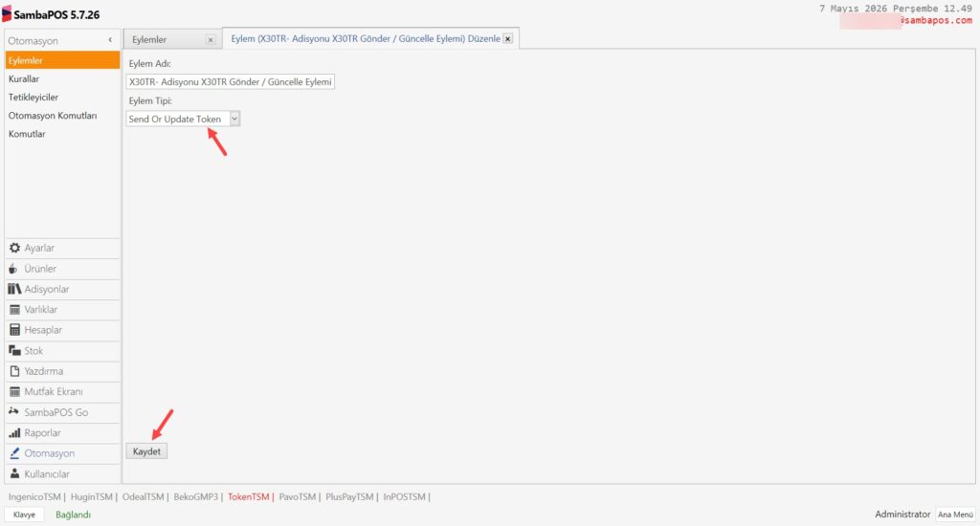Close the Eylem Düzenle tab

(507, 38)
